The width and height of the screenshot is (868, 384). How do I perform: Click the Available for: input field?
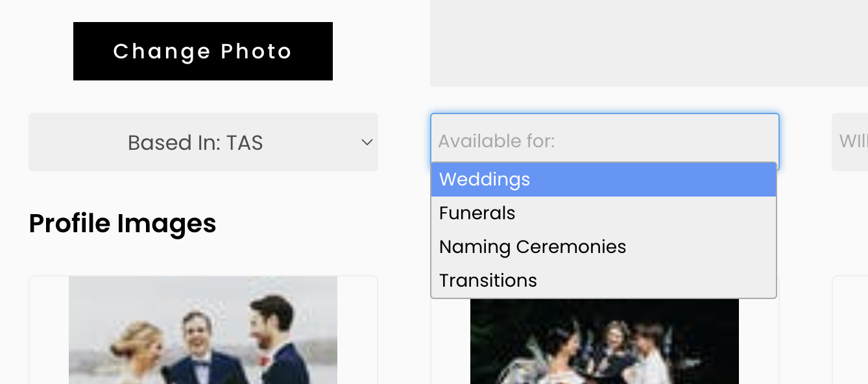pyautogui.click(x=605, y=141)
